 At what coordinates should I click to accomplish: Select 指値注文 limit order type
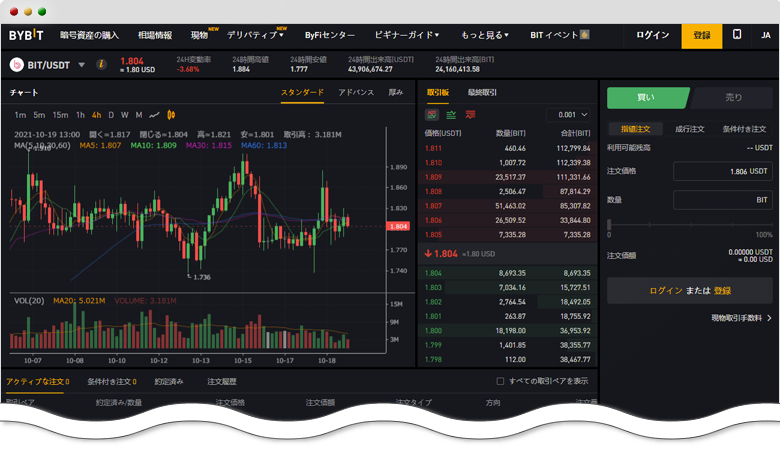pyautogui.click(x=636, y=129)
